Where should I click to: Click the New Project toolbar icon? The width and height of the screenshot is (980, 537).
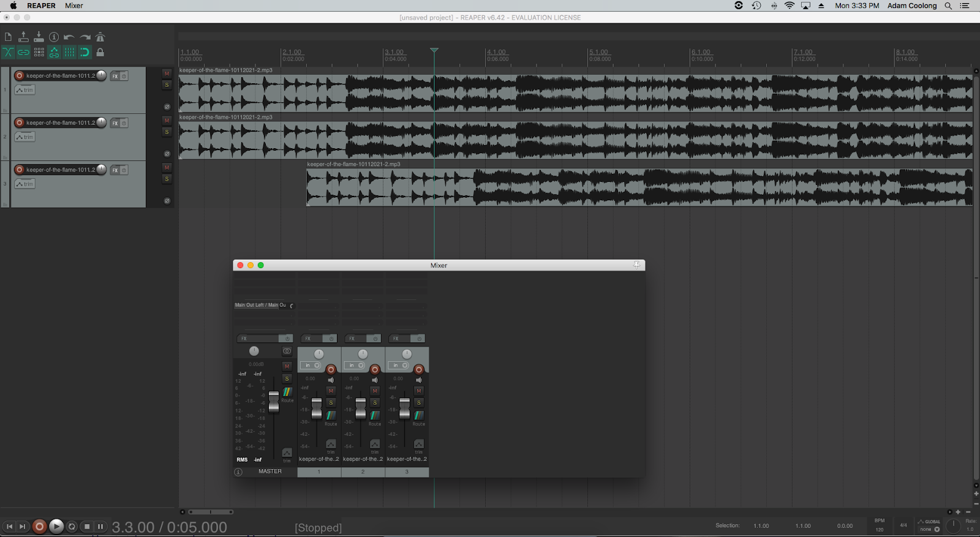(x=8, y=37)
